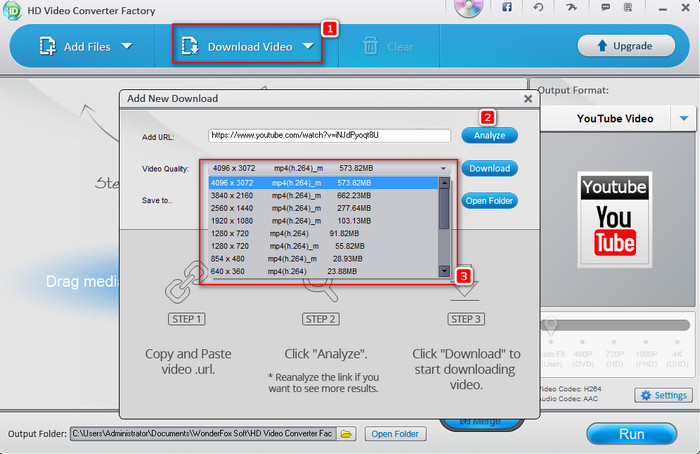
Task: Select 640 x 360 23.88MB option
Action: coord(323,271)
